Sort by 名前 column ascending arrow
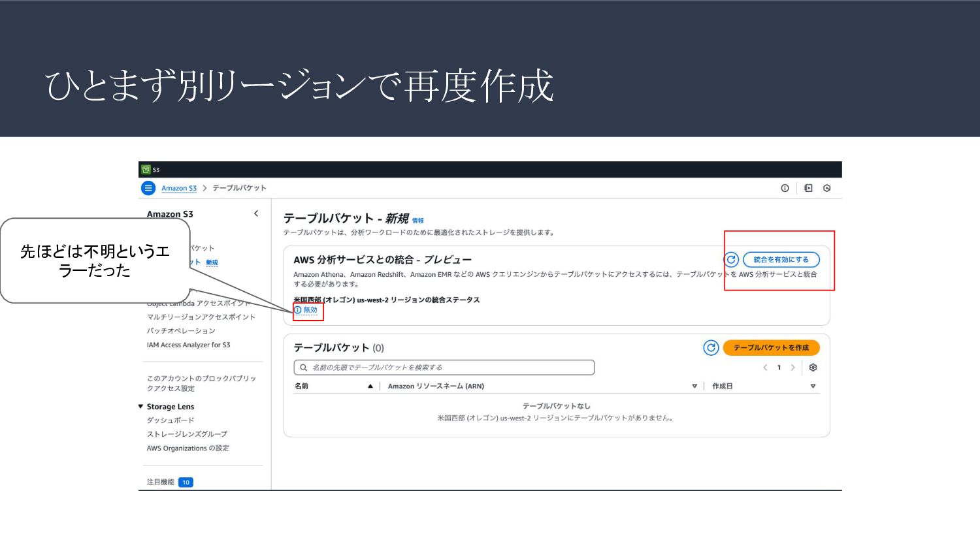 point(370,386)
